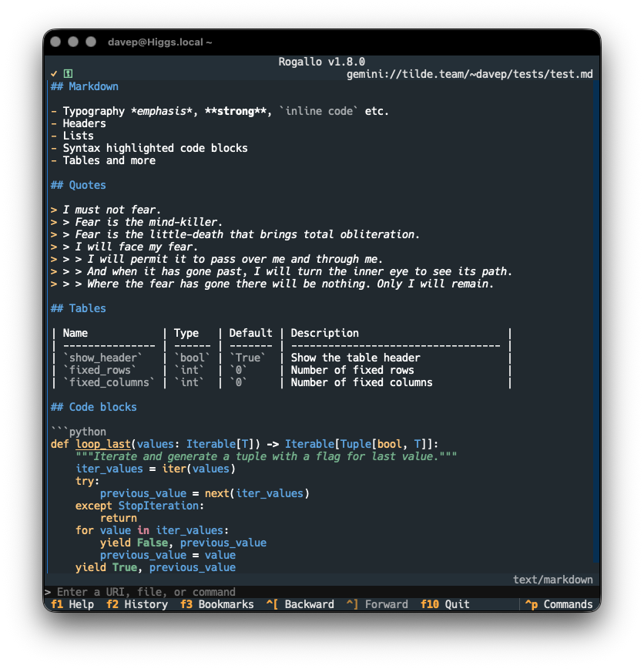Click 'Number of fixed columns' description cell
Screen dimensions: 644x669
coord(361,382)
